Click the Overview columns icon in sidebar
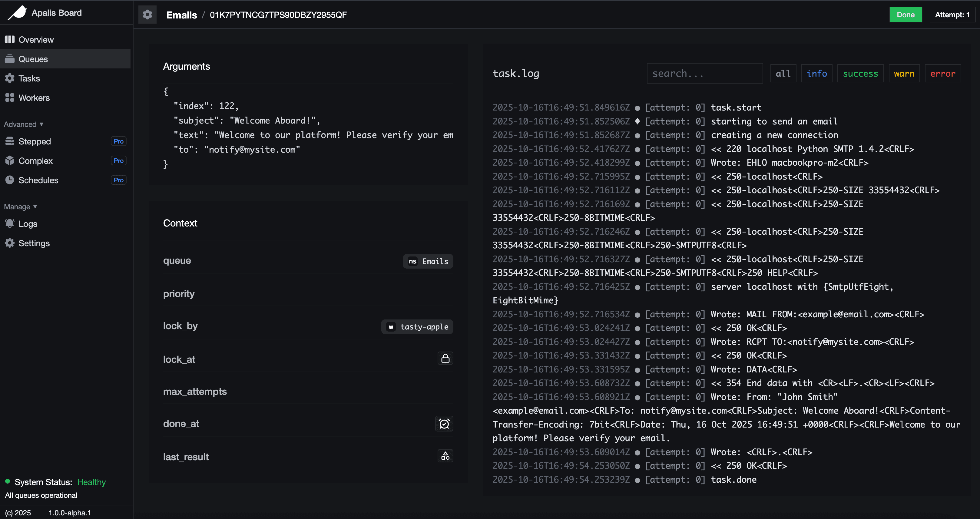Viewport: 980px width, 519px height. point(9,39)
